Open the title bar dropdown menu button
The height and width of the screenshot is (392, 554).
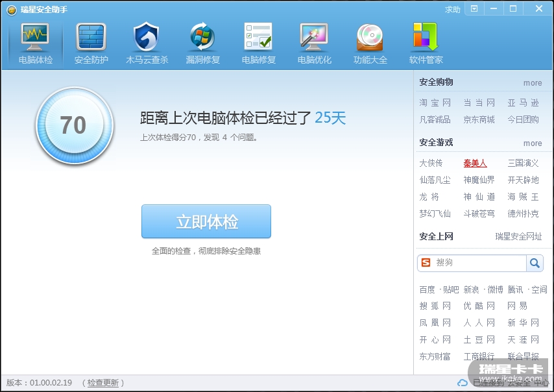click(x=474, y=9)
